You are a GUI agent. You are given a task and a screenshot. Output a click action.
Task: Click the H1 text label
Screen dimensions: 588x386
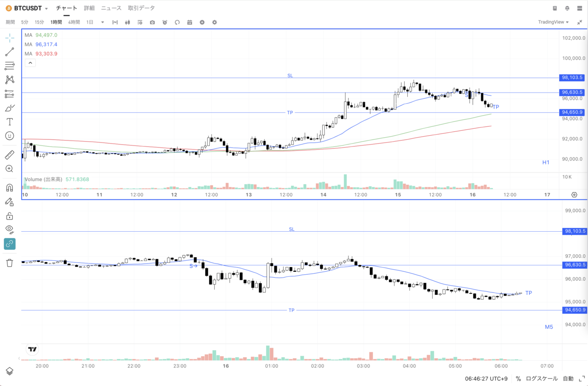(546, 162)
